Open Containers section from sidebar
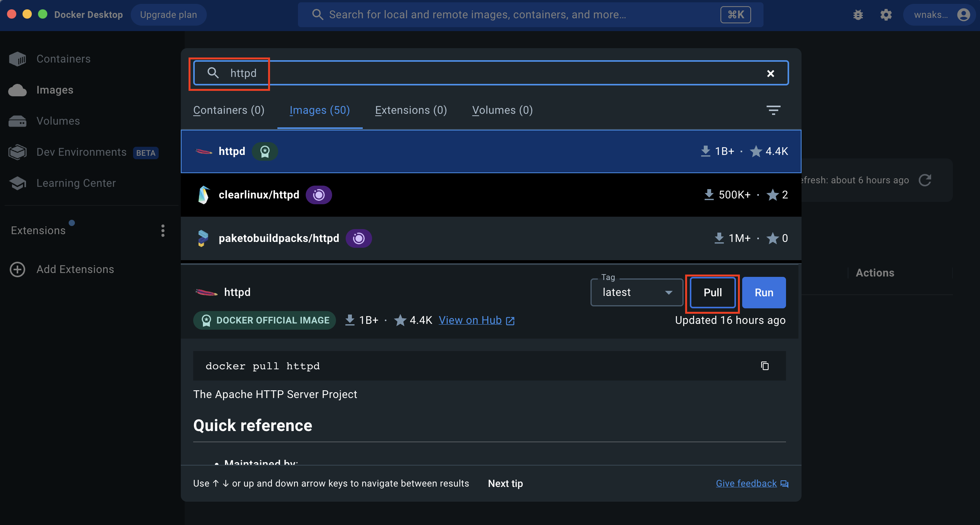Screen dimensions: 980x525 point(63,59)
